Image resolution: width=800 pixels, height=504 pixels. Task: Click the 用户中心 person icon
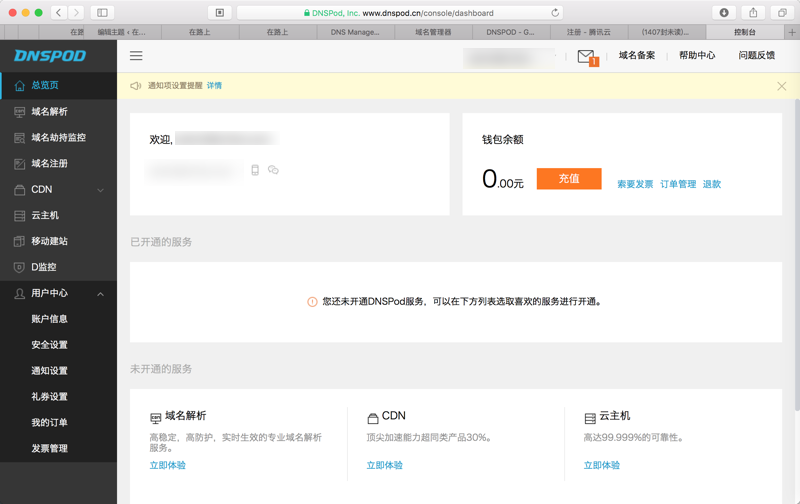coord(19,293)
